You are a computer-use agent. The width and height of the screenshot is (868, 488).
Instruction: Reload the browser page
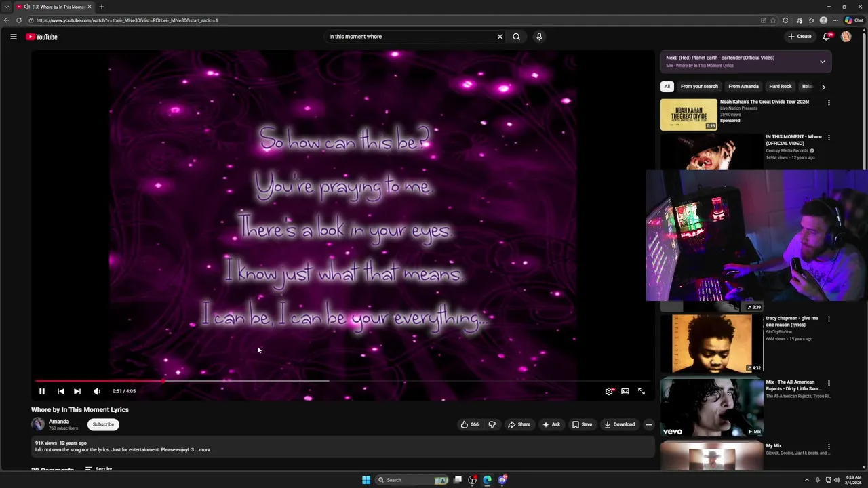click(19, 20)
